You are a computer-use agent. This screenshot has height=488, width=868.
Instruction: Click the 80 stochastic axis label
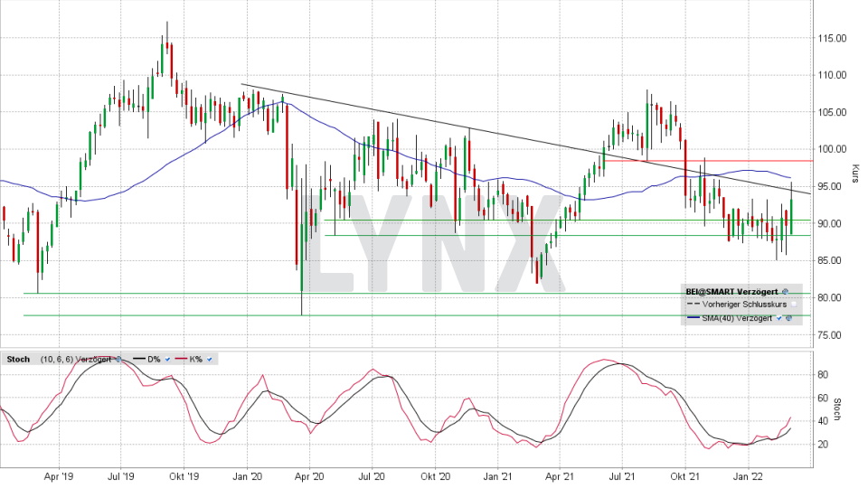pyautogui.click(x=823, y=374)
